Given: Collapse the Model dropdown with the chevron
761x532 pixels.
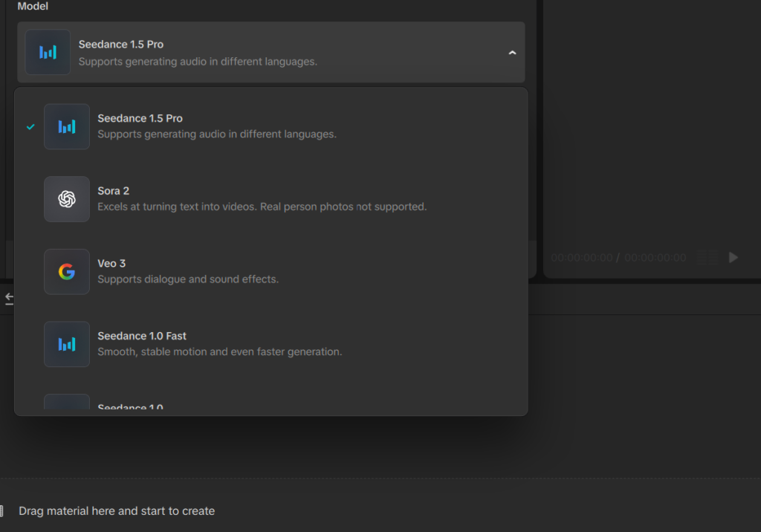Looking at the screenshot, I should [x=511, y=53].
